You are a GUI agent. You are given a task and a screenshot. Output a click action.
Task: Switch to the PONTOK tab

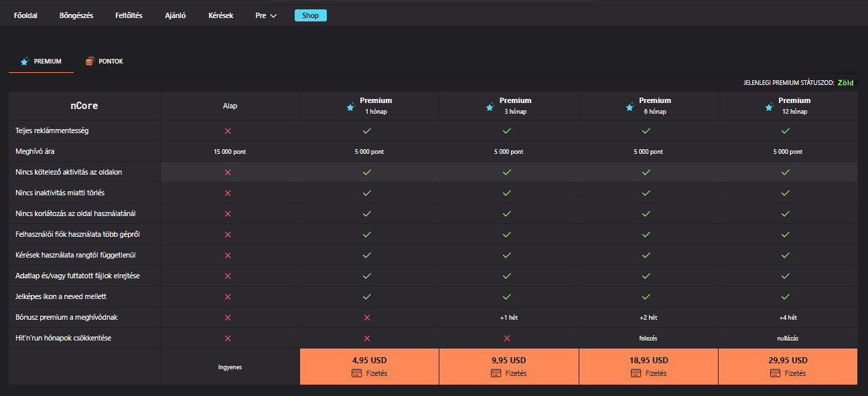tap(104, 62)
